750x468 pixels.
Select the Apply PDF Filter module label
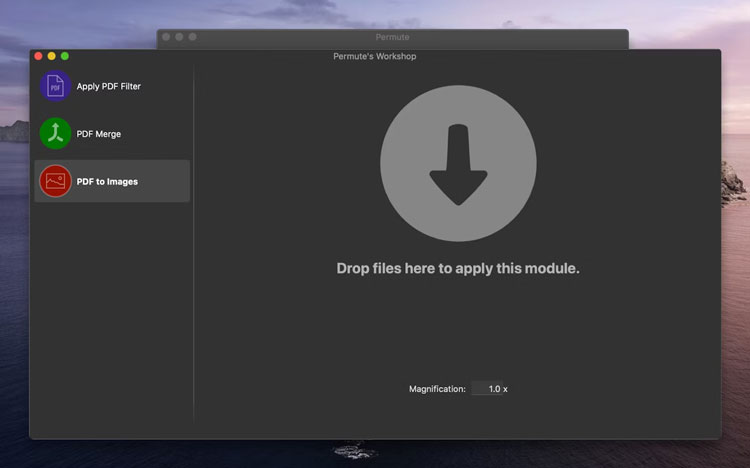click(x=109, y=86)
